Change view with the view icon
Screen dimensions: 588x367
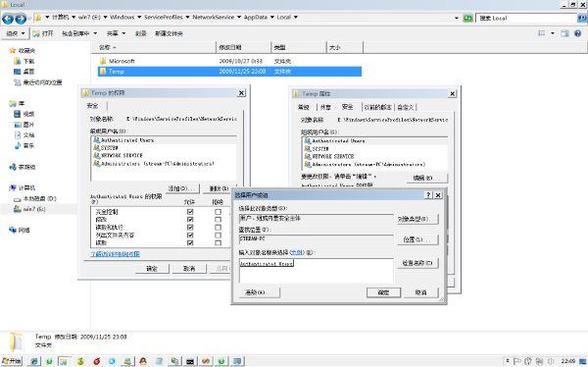tap(542, 33)
